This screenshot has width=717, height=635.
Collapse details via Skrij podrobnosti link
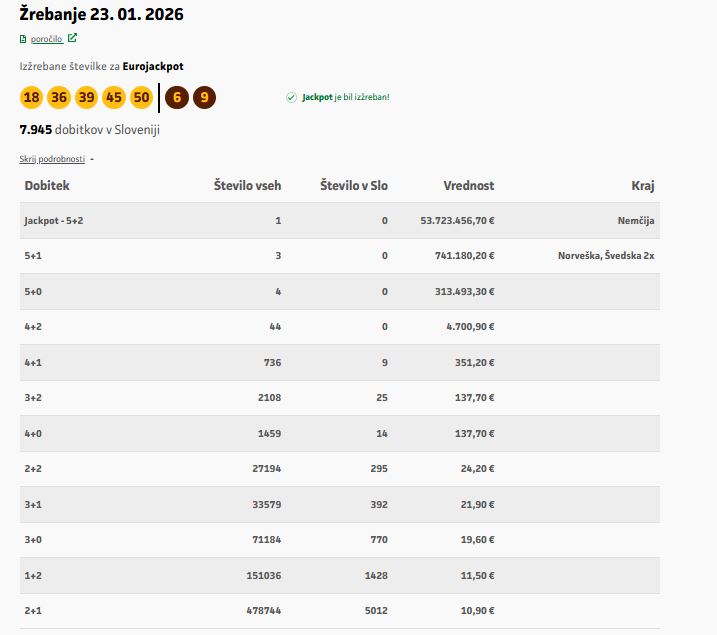coord(52,159)
